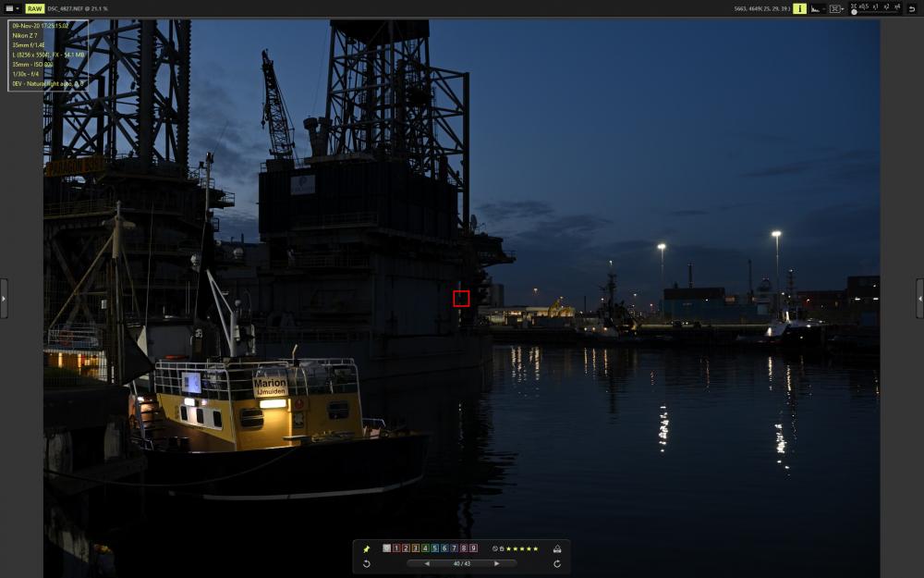Go to the next image

tap(497, 564)
